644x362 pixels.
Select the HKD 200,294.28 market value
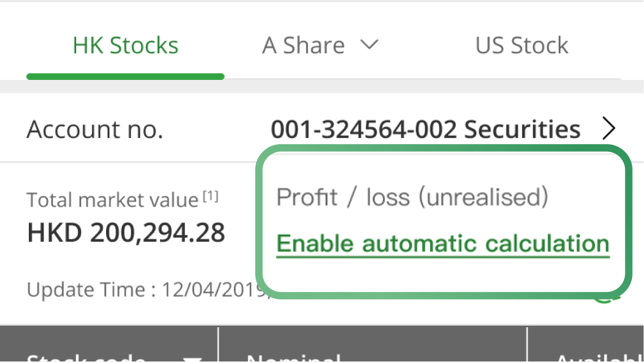(126, 233)
